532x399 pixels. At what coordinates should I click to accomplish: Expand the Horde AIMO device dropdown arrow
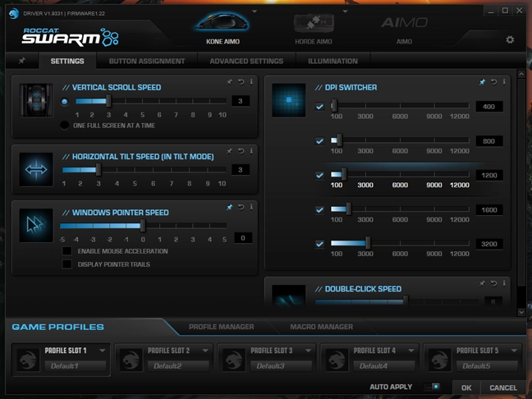point(346,11)
